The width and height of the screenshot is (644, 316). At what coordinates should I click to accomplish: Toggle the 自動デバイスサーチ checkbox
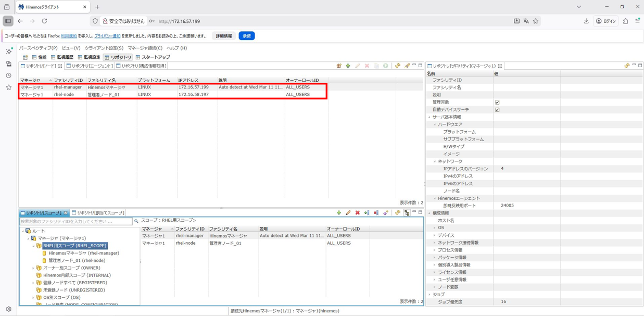point(497,110)
